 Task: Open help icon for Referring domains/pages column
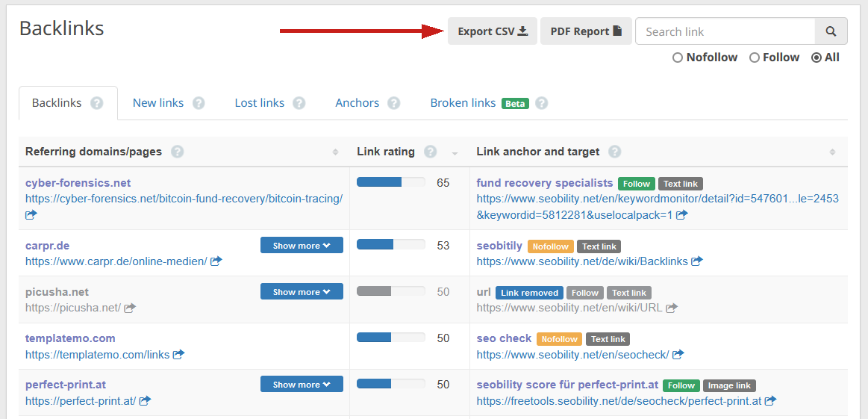(x=177, y=152)
